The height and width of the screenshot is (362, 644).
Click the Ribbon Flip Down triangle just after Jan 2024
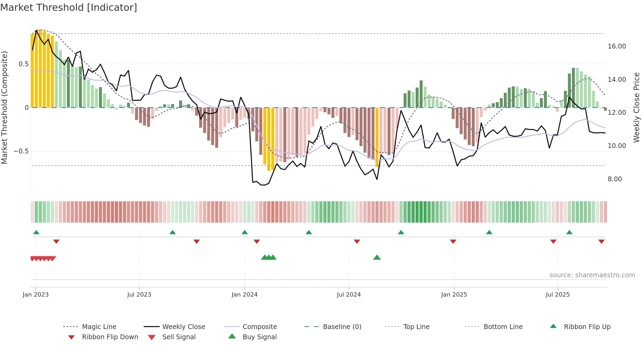257,242
